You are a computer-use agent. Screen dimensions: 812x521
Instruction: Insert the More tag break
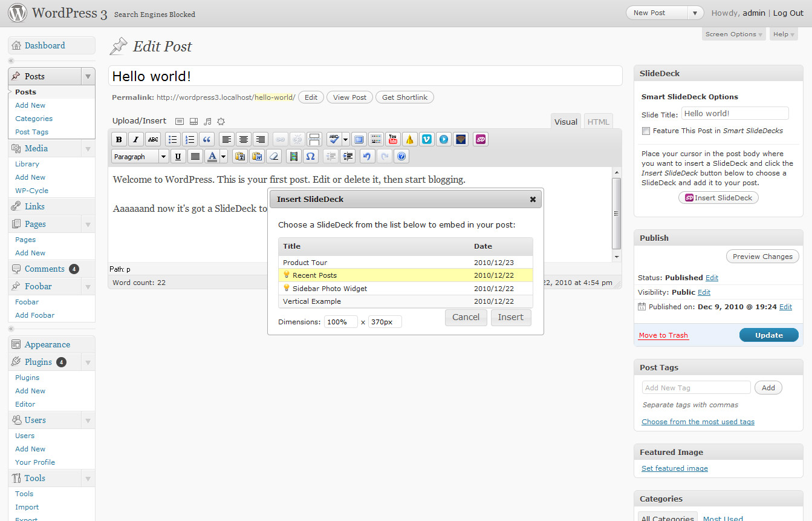tap(314, 139)
